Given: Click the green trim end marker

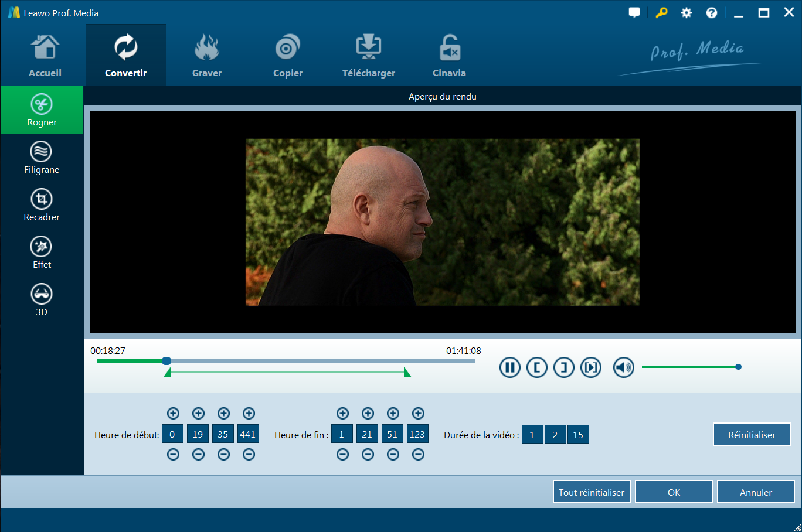Looking at the screenshot, I should pyautogui.click(x=407, y=373).
